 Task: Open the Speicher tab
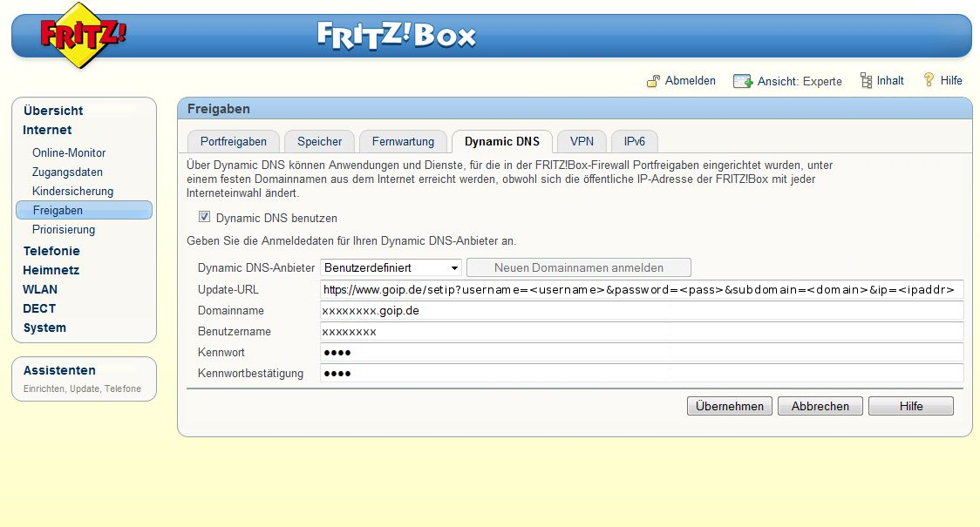pos(319,141)
